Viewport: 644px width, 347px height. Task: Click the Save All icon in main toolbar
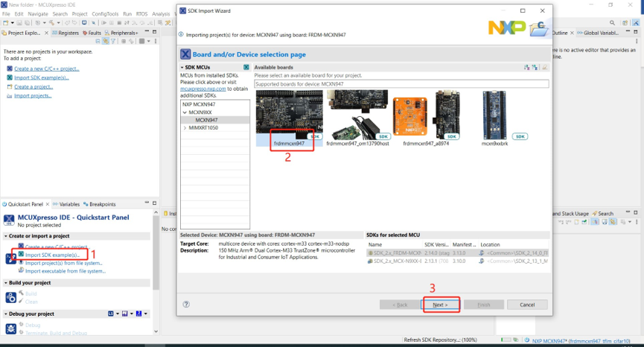tap(27, 22)
